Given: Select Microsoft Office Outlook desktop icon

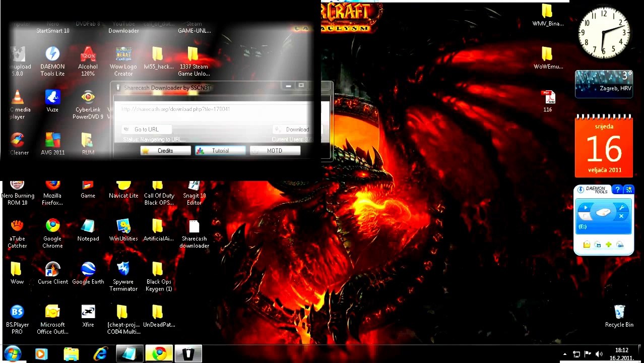Looking at the screenshot, I should (x=52, y=319).
